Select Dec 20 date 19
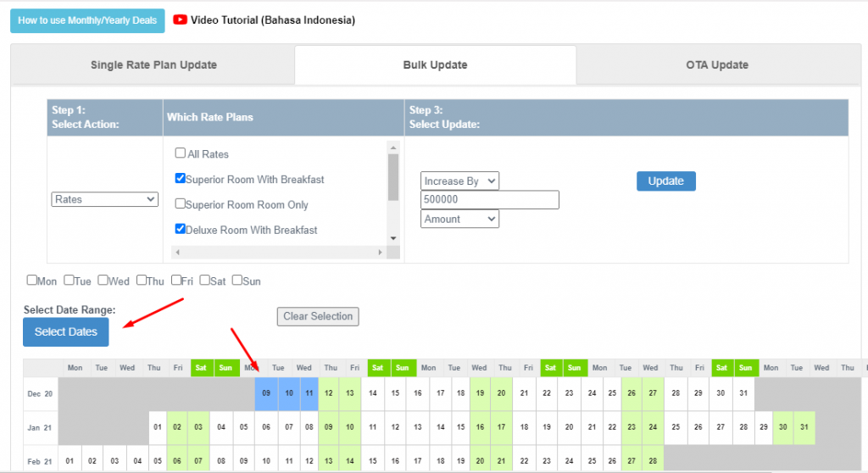Image resolution: width=868 pixels, height=473 pixels. [x=480, y=393]
